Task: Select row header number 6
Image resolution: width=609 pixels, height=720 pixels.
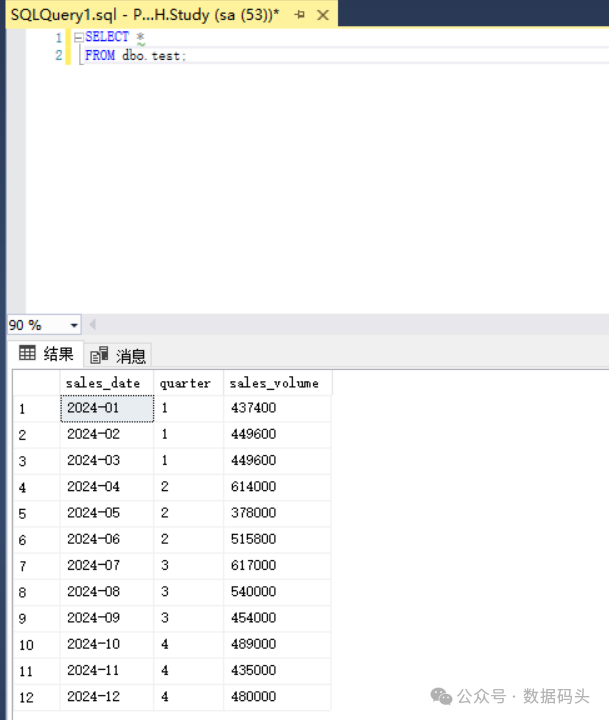Action: 36,539
